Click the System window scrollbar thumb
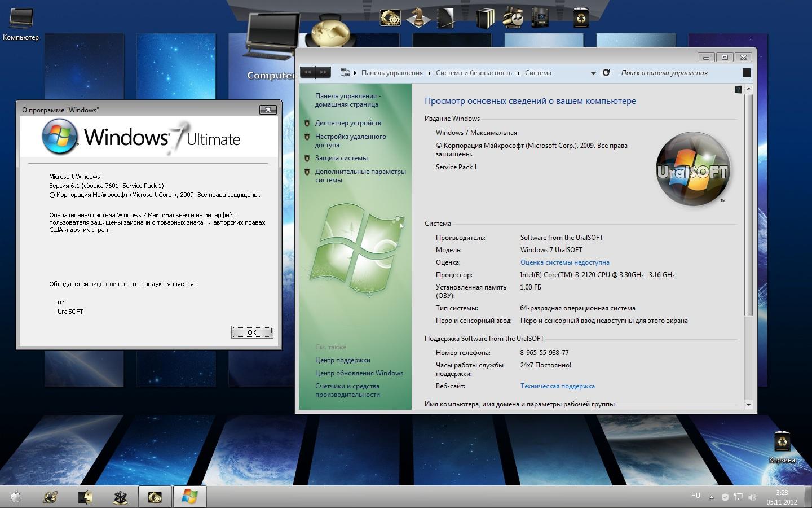This screenshot has width=812, height=508. [x=749, y=204]
